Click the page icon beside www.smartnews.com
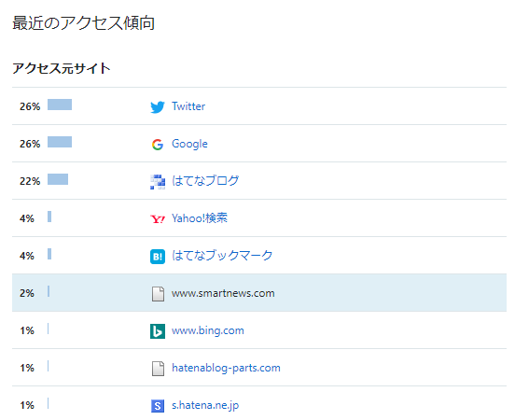 coord(158,294)
